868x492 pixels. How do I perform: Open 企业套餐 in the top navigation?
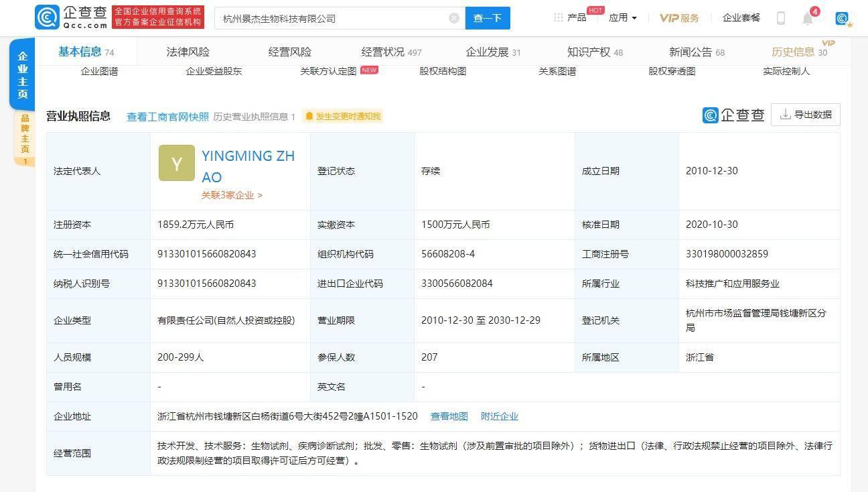pyautogui.click(x=741, y=18)
